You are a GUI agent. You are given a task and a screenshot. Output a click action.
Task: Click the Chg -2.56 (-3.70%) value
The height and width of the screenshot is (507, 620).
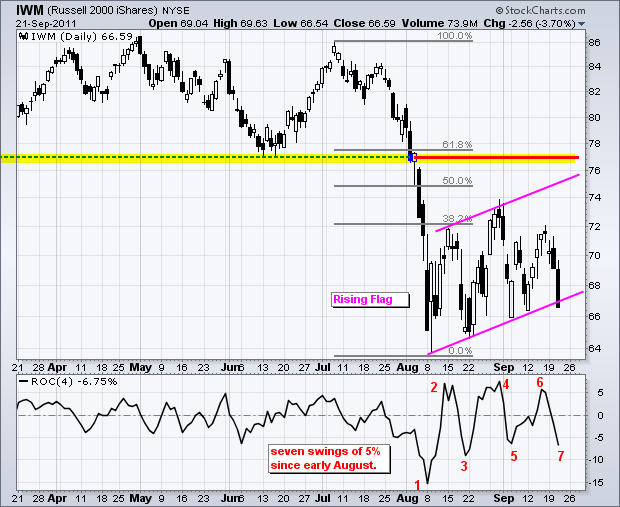pos(529,24)
